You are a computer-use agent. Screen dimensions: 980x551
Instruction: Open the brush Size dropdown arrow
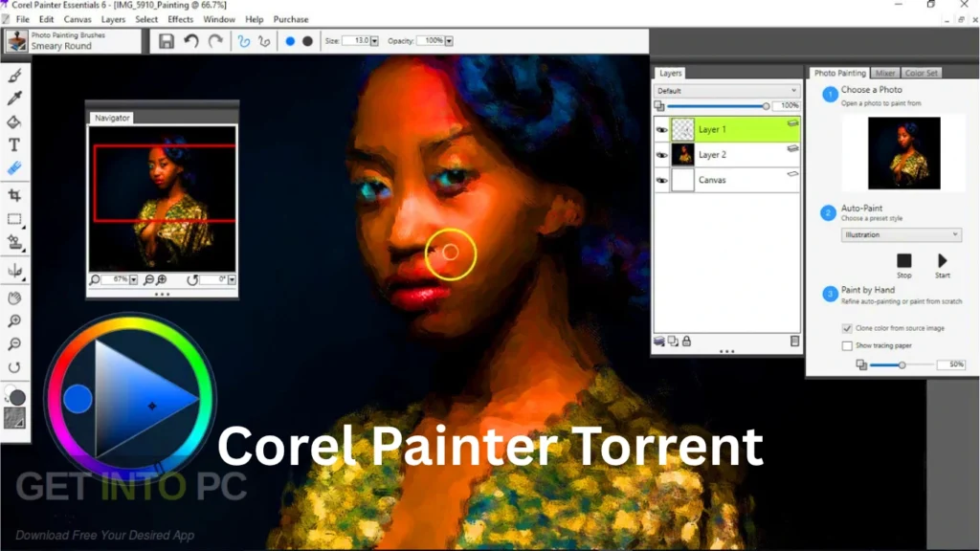point(373,40)
